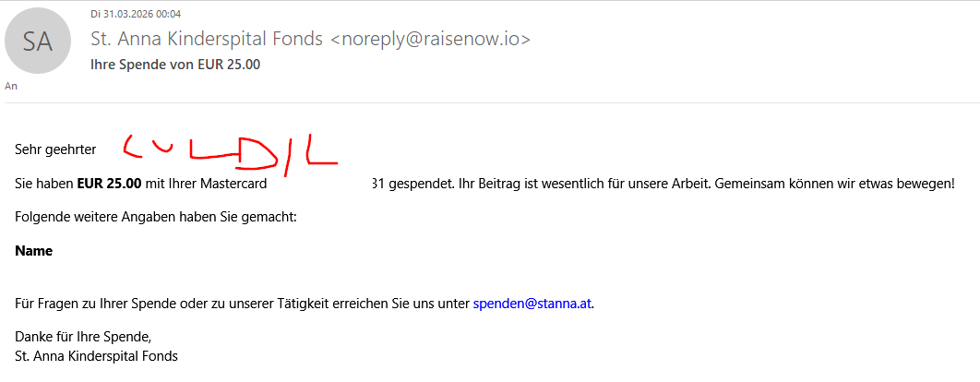
Task: Click the bold Name heading
Action: [x=34, y=251]
